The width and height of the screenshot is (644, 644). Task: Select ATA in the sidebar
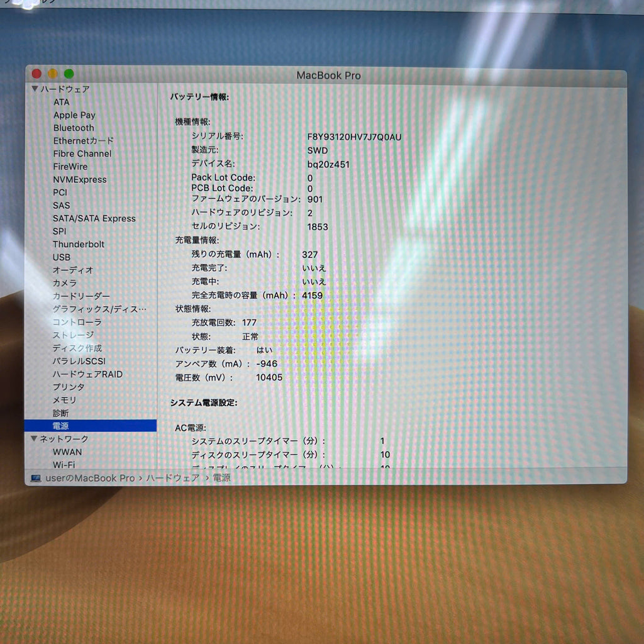[x=61, y=102]
